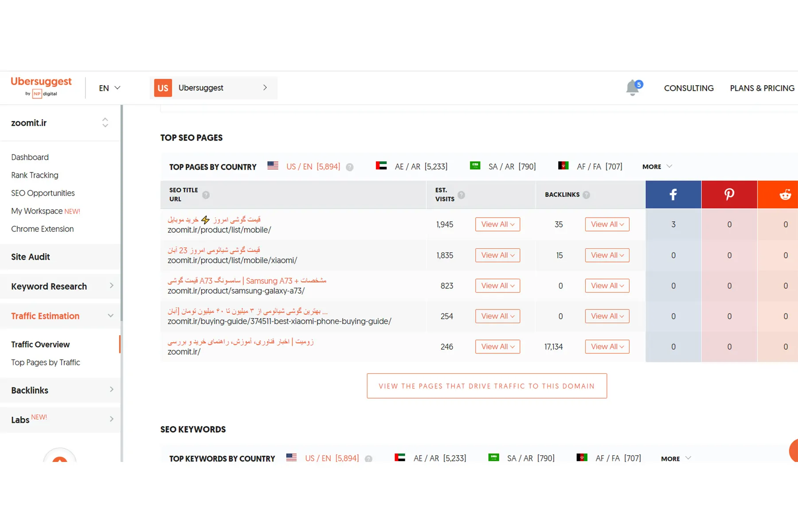Select the AE / AR country tab for top pages
The image size is (798, 532).
412,167
